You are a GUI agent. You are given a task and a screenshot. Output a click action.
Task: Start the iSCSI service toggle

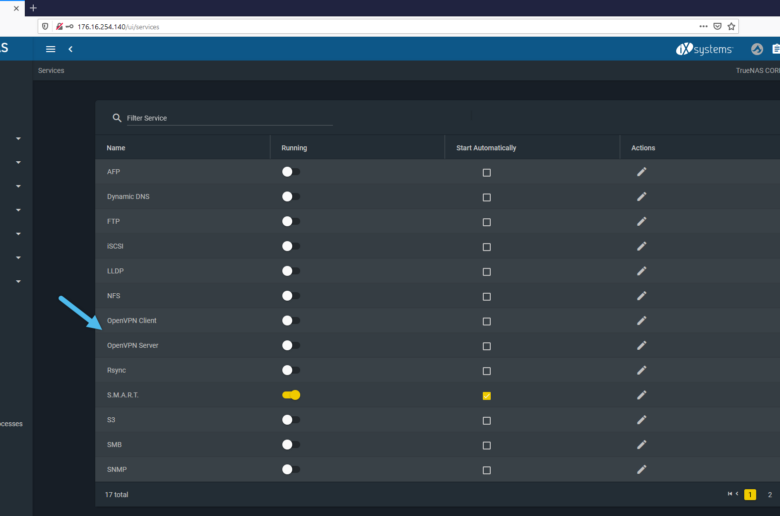(291, 246)
